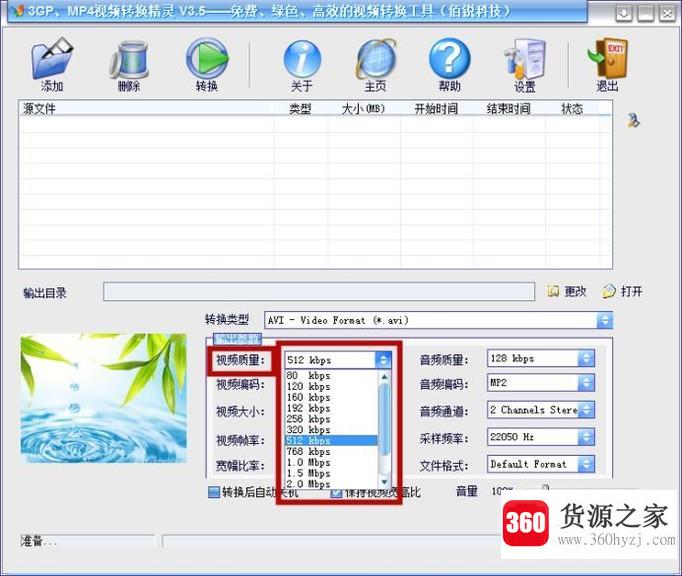The width and height of the screenshot is (682, 576).
Task: Select 80 kbps in video quality list
Action: click(331, 375)
